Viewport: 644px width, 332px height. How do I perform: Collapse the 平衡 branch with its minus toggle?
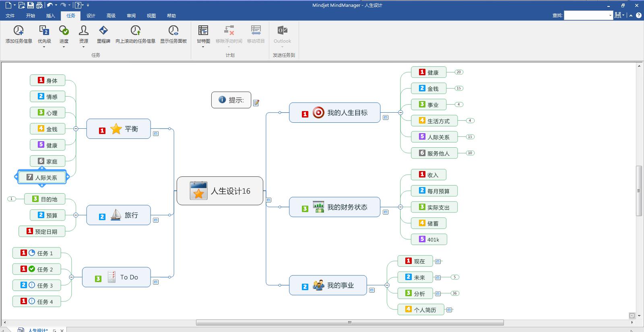click(x=76, y=129)
